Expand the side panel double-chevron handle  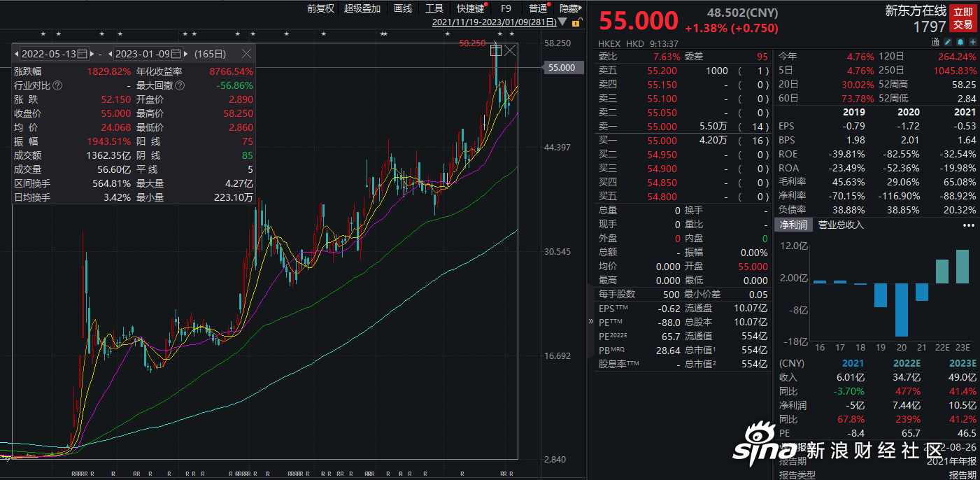pos(592,322)
